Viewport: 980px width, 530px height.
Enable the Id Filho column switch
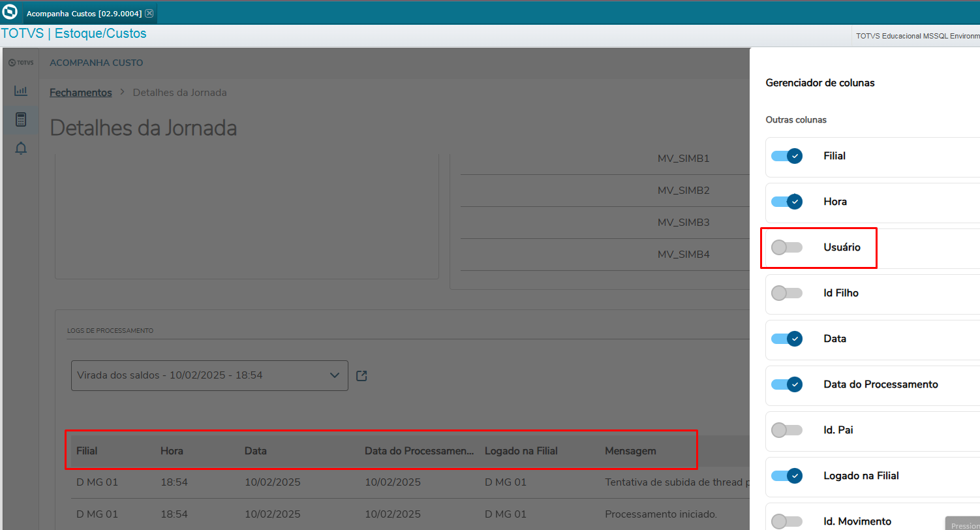[787, 293]
